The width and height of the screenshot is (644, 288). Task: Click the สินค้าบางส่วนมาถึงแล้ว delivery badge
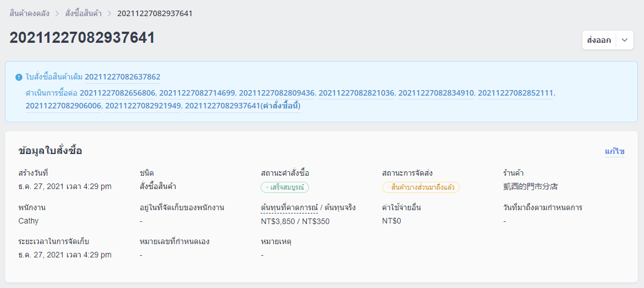(421, 187)
